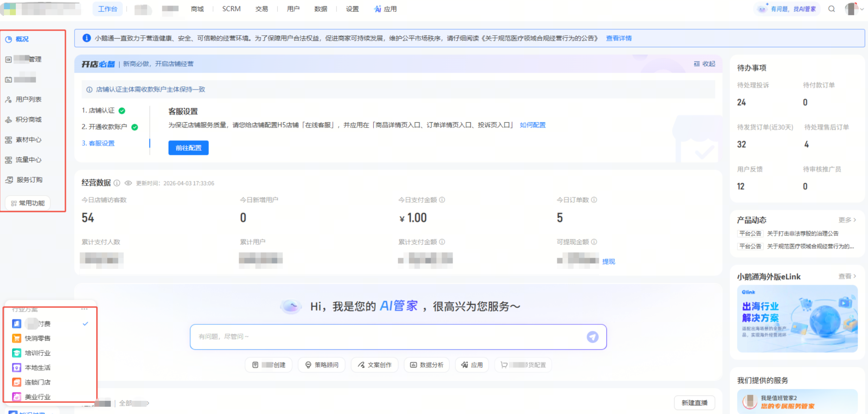Click the search magnifier icon top right
The image size is (868, 414).
tap(831, 9)
